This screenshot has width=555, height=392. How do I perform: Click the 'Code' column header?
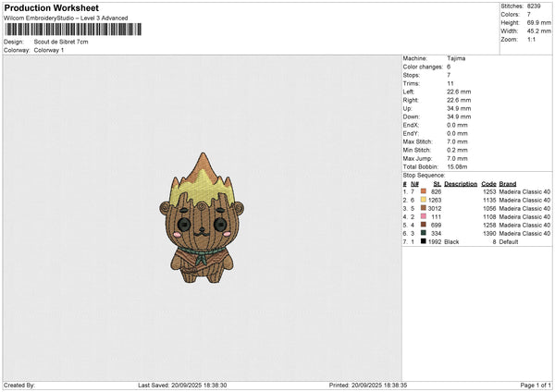(488, 184)
